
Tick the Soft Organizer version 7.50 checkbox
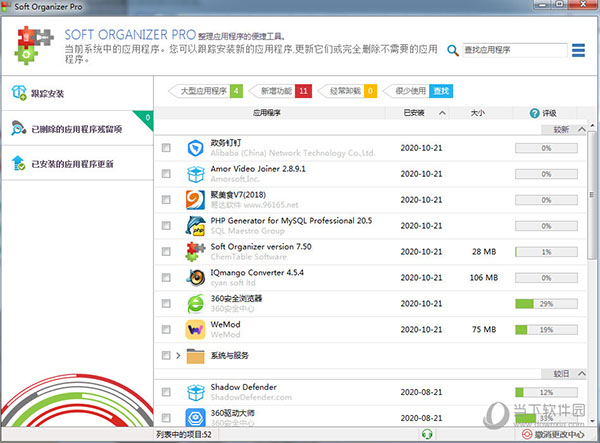[166, 251]
